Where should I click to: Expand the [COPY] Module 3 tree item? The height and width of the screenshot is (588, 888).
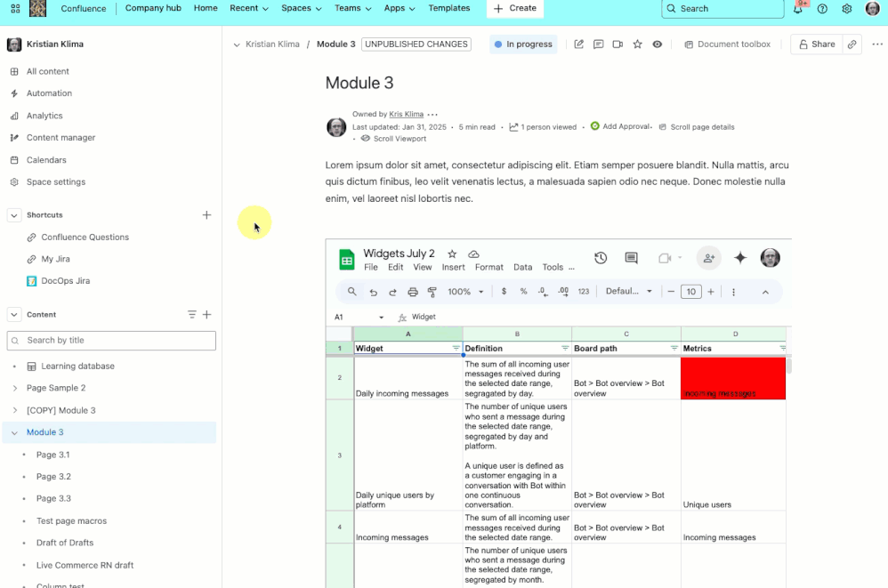(x=15, y=410)
